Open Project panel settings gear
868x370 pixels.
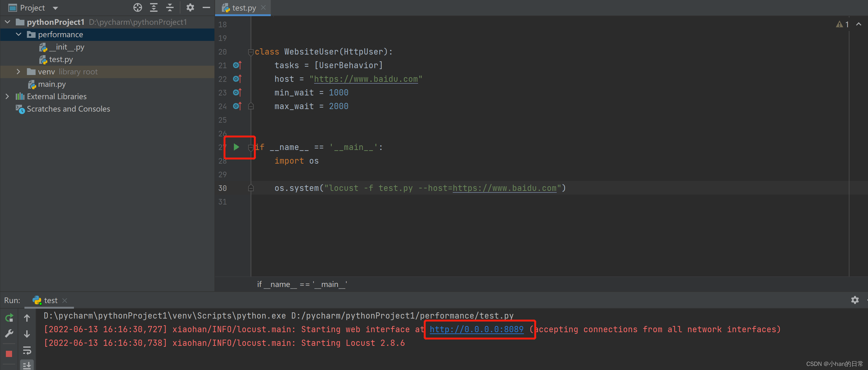point(190,7)
